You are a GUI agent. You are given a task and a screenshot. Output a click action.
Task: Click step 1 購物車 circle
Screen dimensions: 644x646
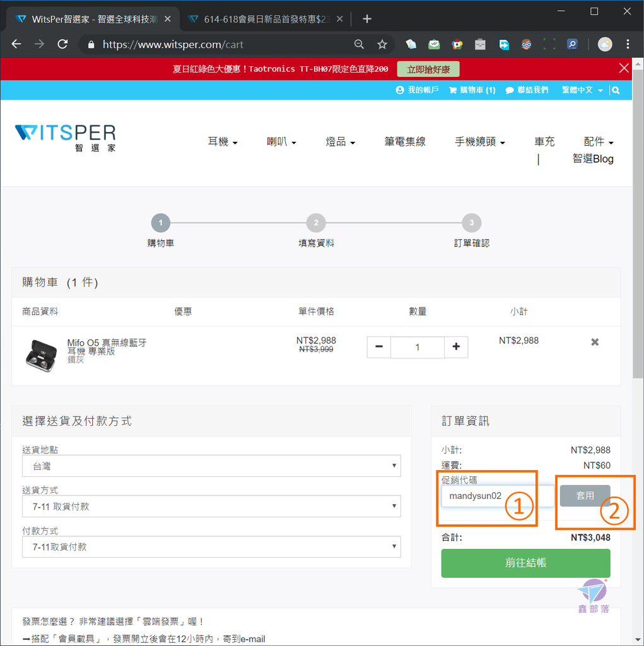tap(161, 223)
